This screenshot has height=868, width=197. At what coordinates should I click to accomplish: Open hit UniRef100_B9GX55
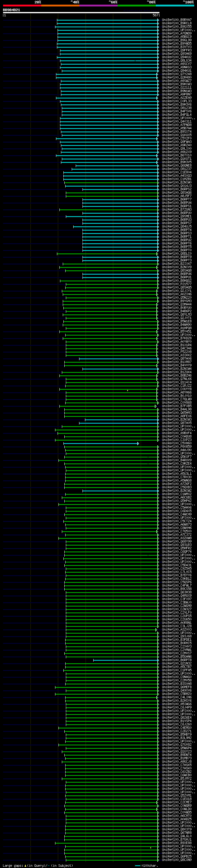coord(177,26)
